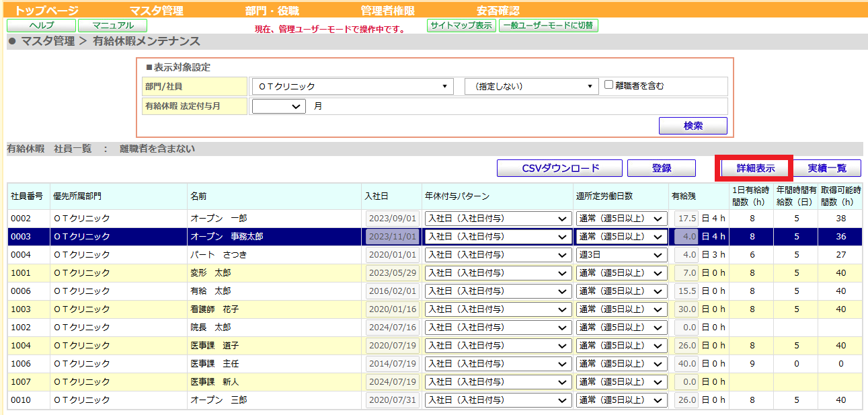Open 年休付与パターン dropdown for 看護師 花子

point(498,309)
